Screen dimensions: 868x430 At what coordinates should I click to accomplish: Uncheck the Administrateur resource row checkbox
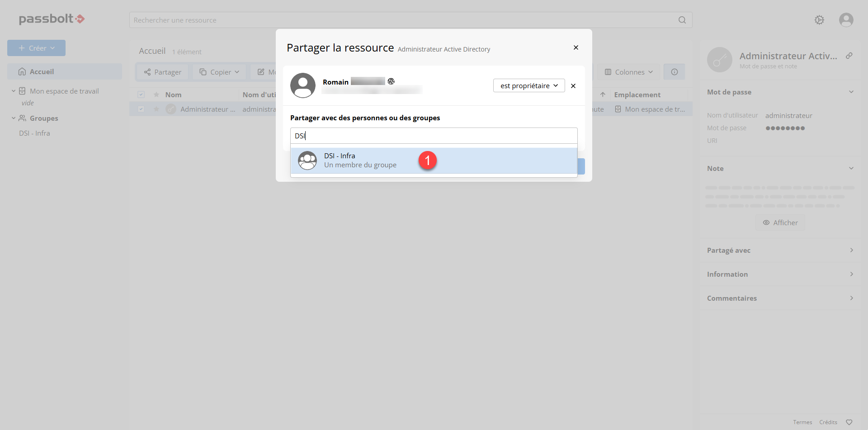tap(141, 109)
